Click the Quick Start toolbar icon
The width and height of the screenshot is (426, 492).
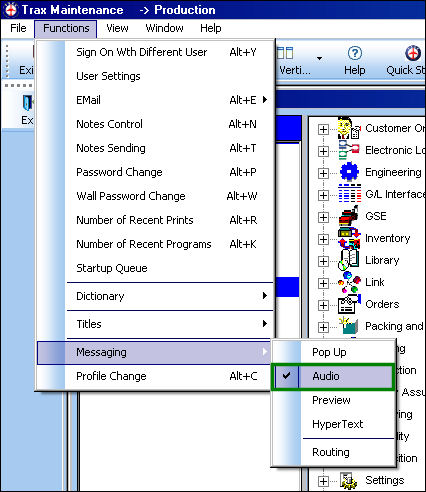(413, 53)
